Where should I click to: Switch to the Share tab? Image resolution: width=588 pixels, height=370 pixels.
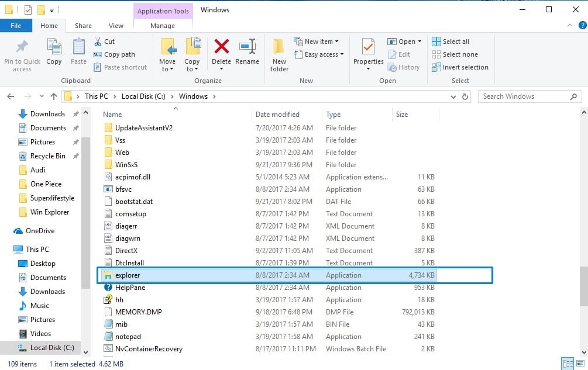(x=83, y=26)
